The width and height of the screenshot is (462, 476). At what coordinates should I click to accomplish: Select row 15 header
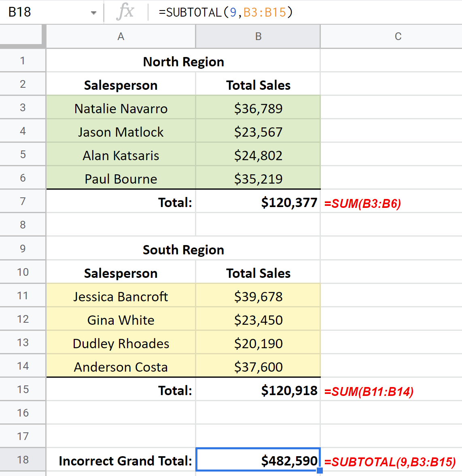(x=23, y=389)
